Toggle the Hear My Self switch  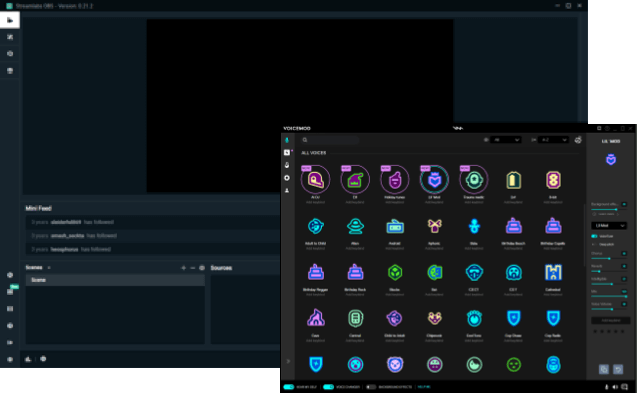[289, 387]
